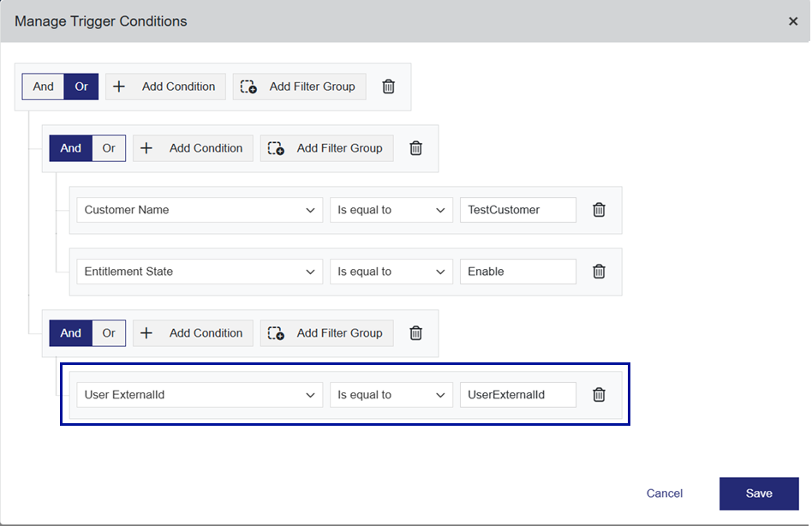The height and width of the screenshot is (526, 812).
Task: Set first nested group operator to Or
Action: click(109, 148)
